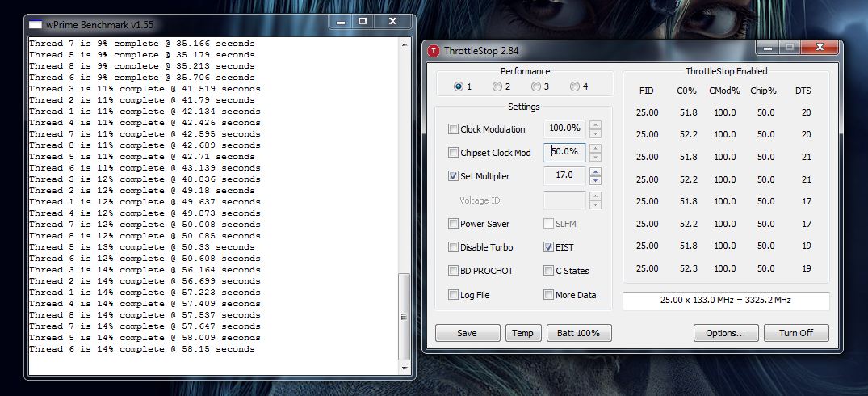The width and height of the screenshot is (868, 396).
Task: Click the C0% column header
Action: tap(686, 91)
